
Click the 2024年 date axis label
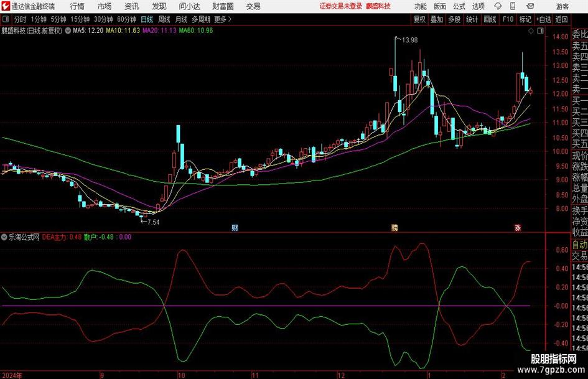[12, 375]
